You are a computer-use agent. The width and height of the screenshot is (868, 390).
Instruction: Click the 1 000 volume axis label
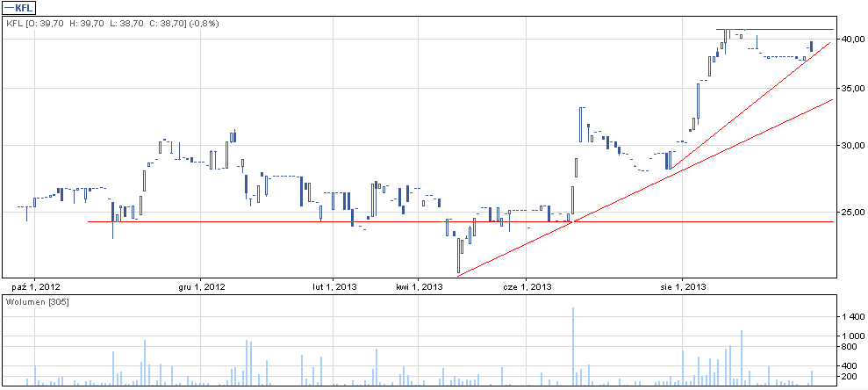[x=854, y=336]
